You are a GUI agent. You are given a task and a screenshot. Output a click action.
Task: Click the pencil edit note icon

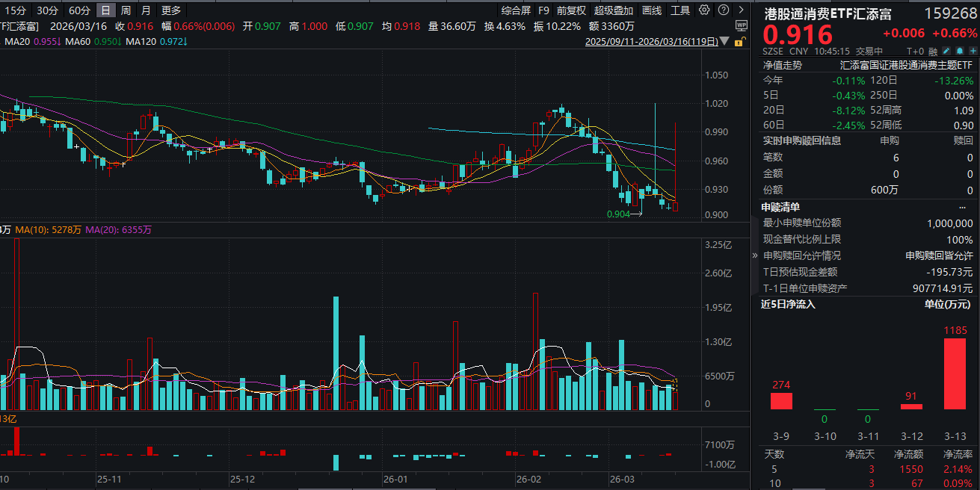pyautogui.click(x=946, y=52)
